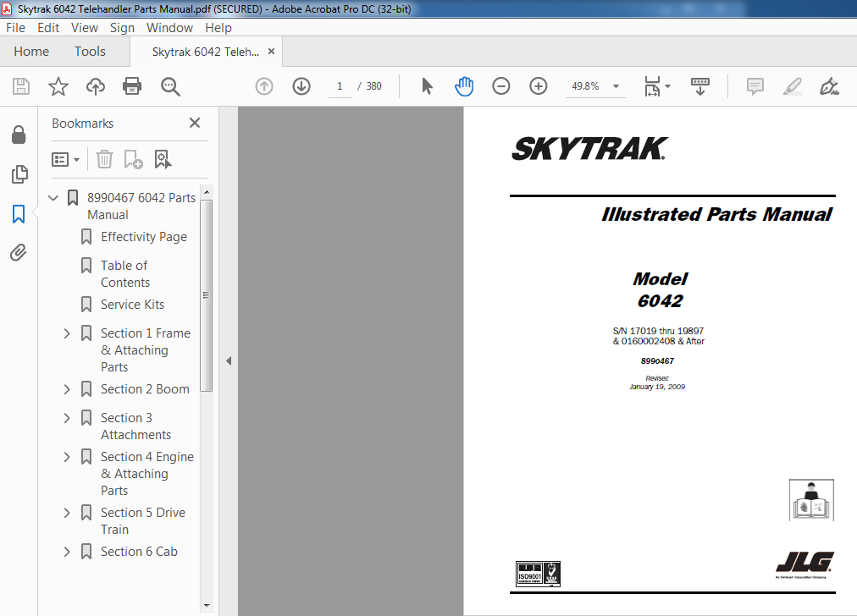Zoom out with minus icon
Image resolution: width=857 pixels, height=616 pixels.
[500, 86]
